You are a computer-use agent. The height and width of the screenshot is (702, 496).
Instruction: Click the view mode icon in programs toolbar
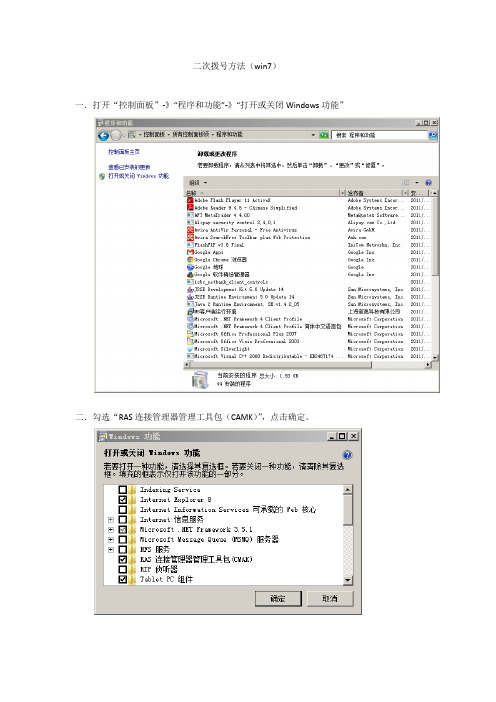[x=406, y=183]
